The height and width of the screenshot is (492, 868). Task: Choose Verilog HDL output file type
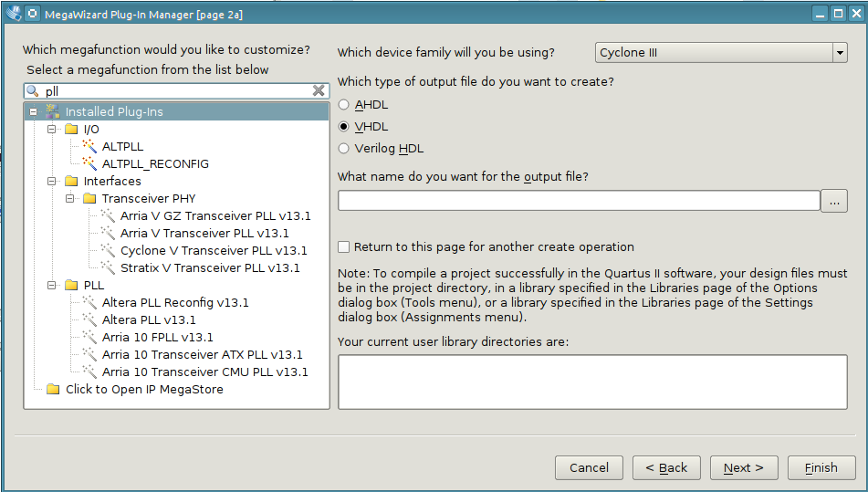(344, 148)
